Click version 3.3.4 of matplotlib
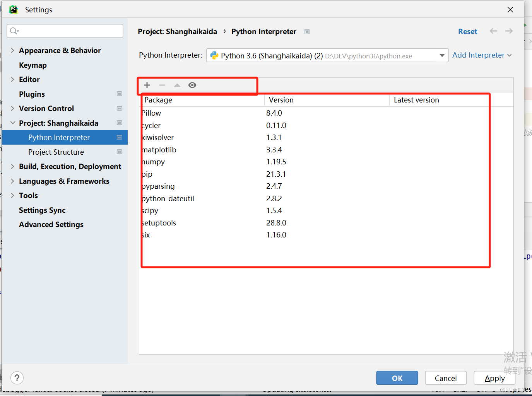The height and width of the screenshot is (396, 532). click(x=274, y=150)
